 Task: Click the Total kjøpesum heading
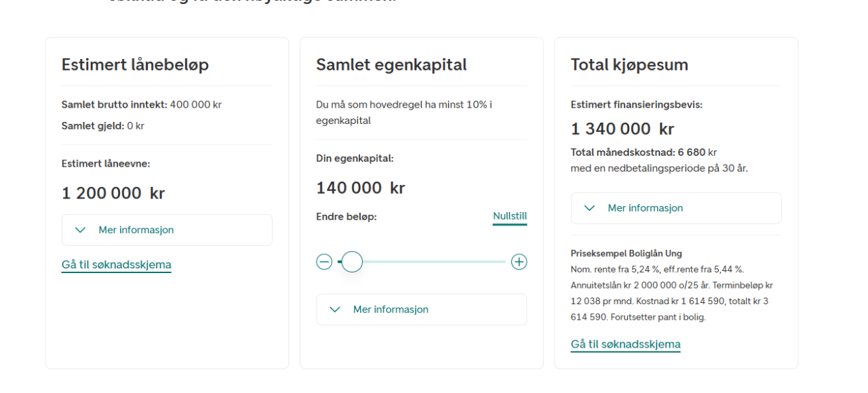click(x=629, y=64)
